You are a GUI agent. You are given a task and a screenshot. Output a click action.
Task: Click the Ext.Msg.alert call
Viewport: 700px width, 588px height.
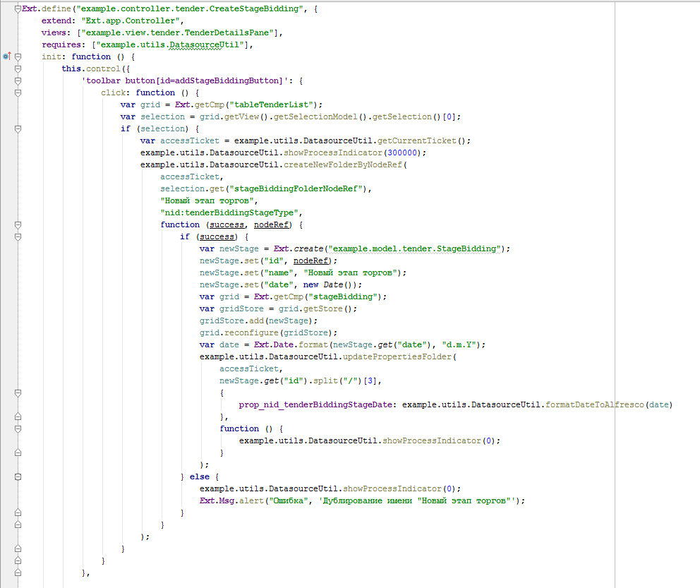(231, 501)
